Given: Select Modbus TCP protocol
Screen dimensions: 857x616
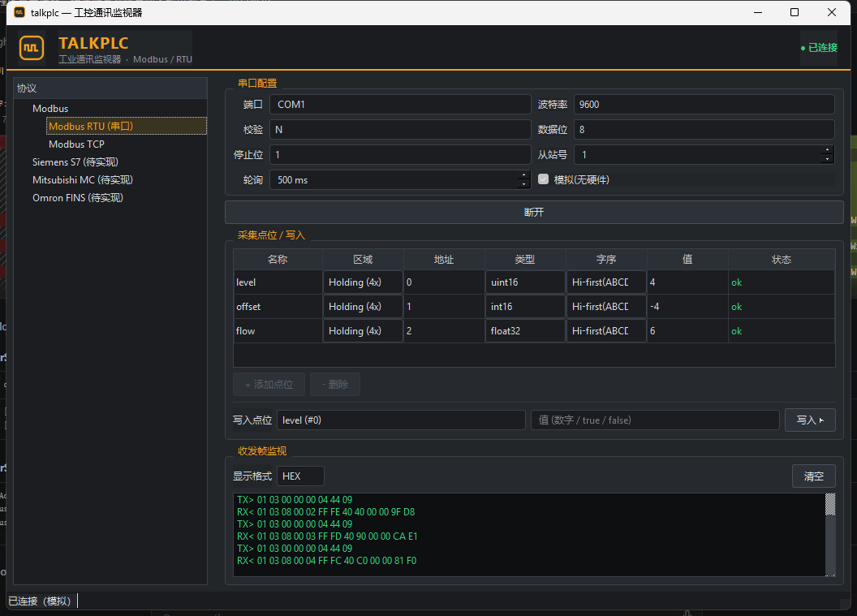Looking at the screenshot, I should (76, 144).
